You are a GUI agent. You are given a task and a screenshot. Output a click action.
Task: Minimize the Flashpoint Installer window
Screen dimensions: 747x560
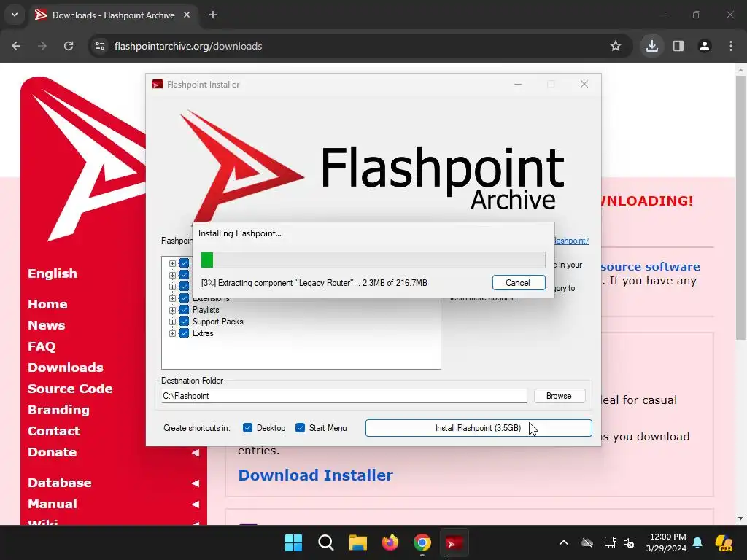pos(518,85)
